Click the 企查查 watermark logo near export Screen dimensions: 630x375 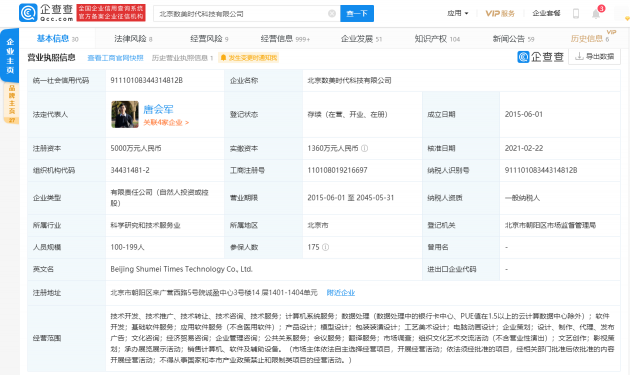(x=541, y=57)
